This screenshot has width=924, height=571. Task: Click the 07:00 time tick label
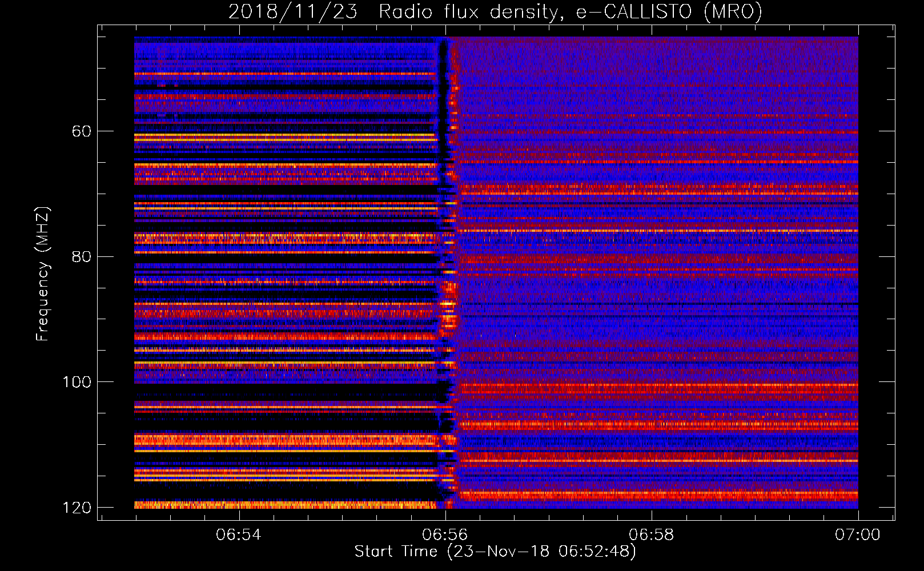pos(858,534)
